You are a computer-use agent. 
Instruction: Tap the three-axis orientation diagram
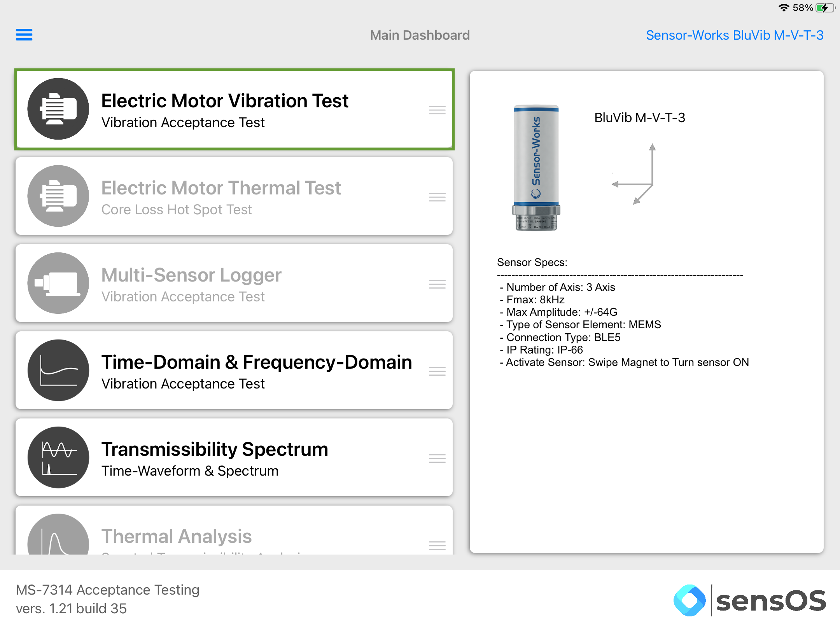[x=634, y=174]
